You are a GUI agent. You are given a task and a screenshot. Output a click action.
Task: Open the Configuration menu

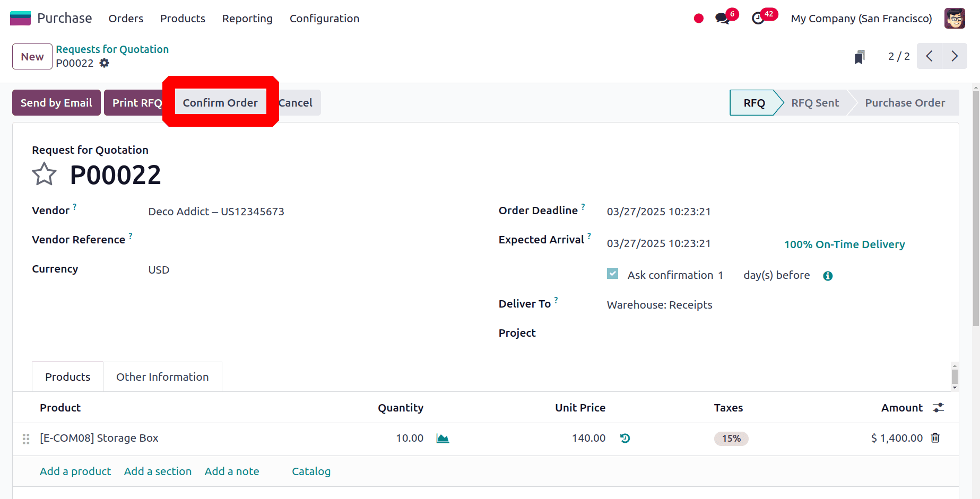pyautogui.click(x=324, y=19)
